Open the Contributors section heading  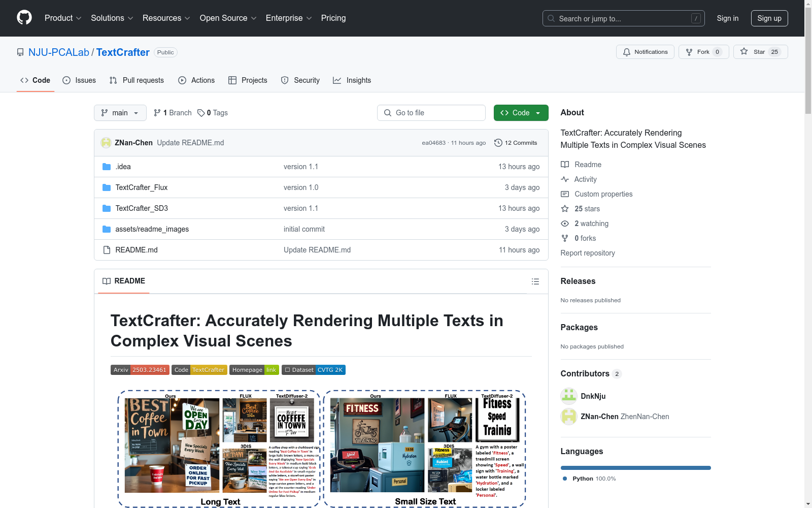tap(591, 373)
